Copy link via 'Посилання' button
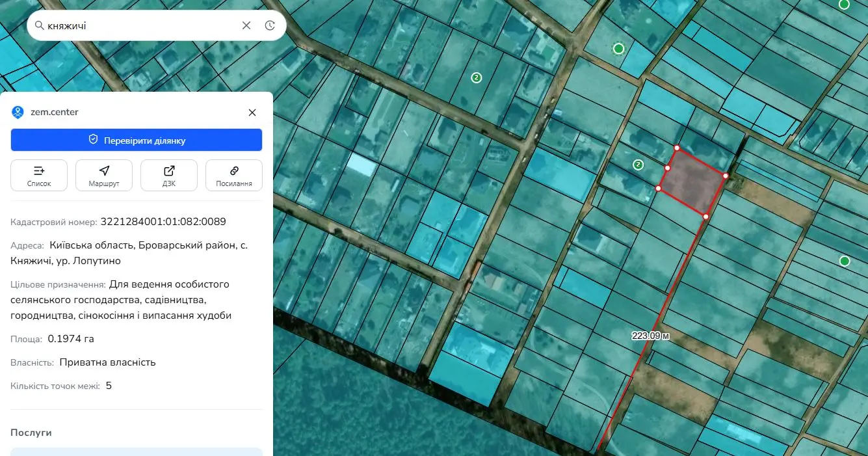Image resolution: width=868 pixels, height=456 pixels. pos(234,175)
